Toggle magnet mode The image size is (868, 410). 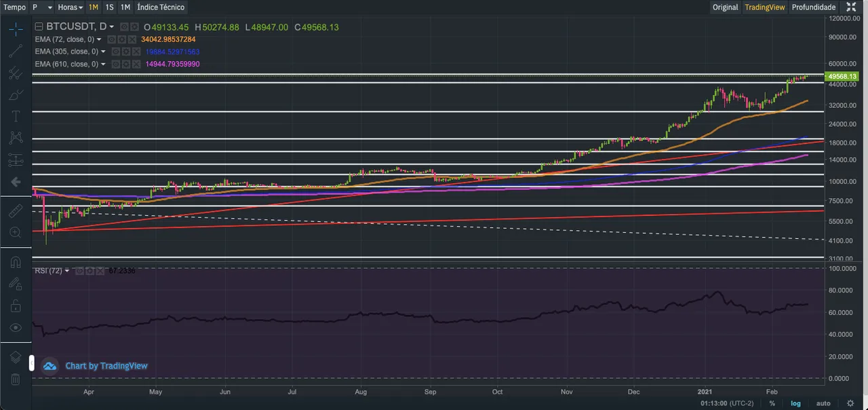pos(16,262)
